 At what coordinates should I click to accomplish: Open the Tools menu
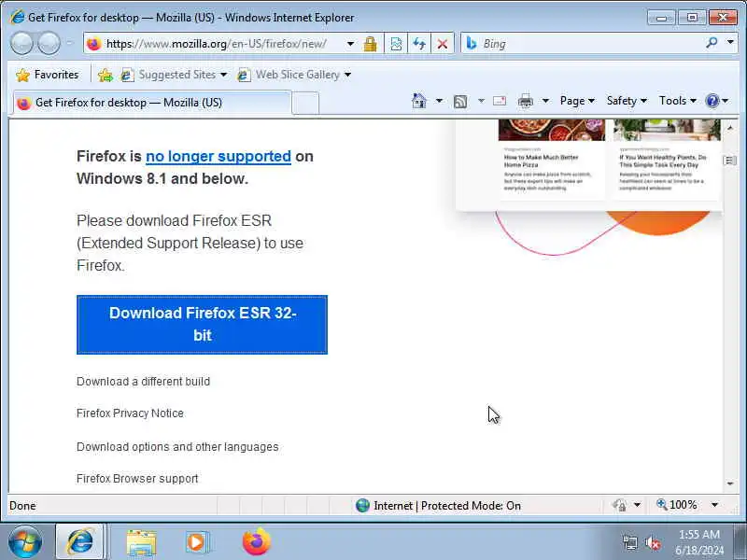pyautogui.click(x=678, y=101)
